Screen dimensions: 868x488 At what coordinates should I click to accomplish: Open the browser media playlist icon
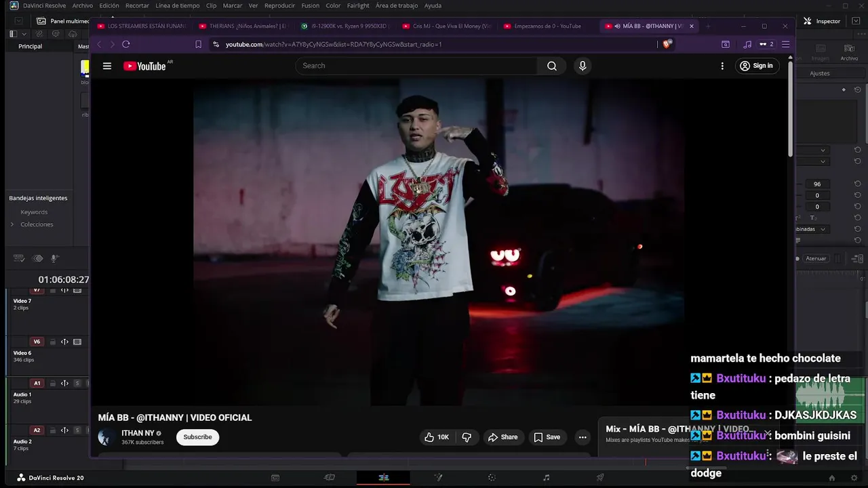[x=747, y=44]
